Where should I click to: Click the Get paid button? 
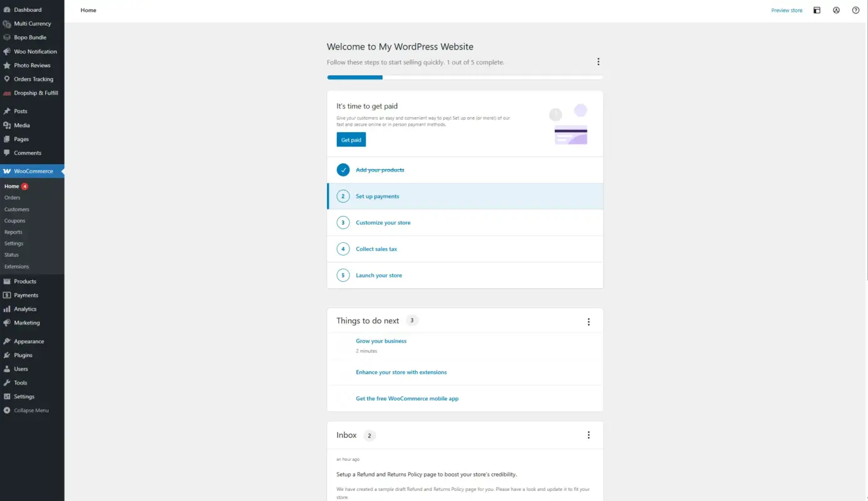[x=351, y=140]
